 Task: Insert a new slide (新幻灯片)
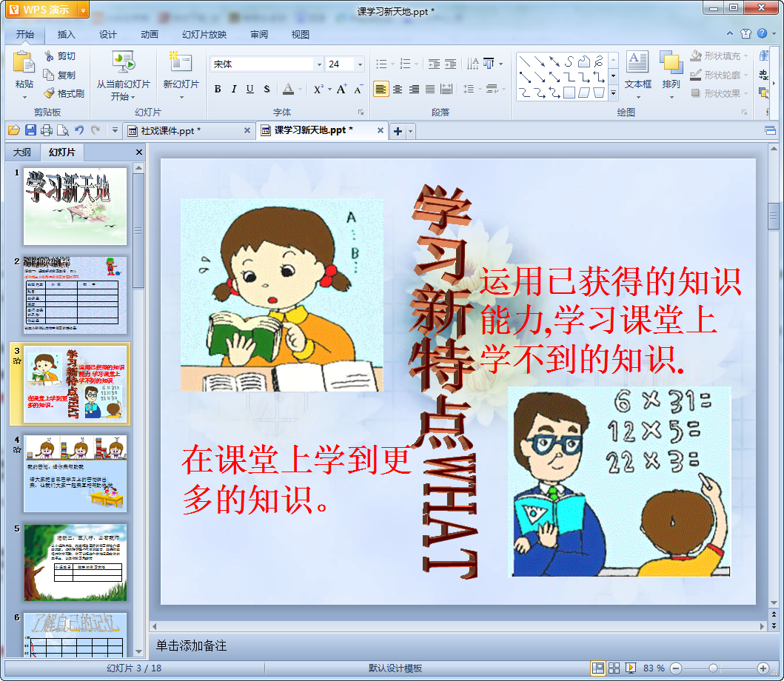tap(181, 71)
